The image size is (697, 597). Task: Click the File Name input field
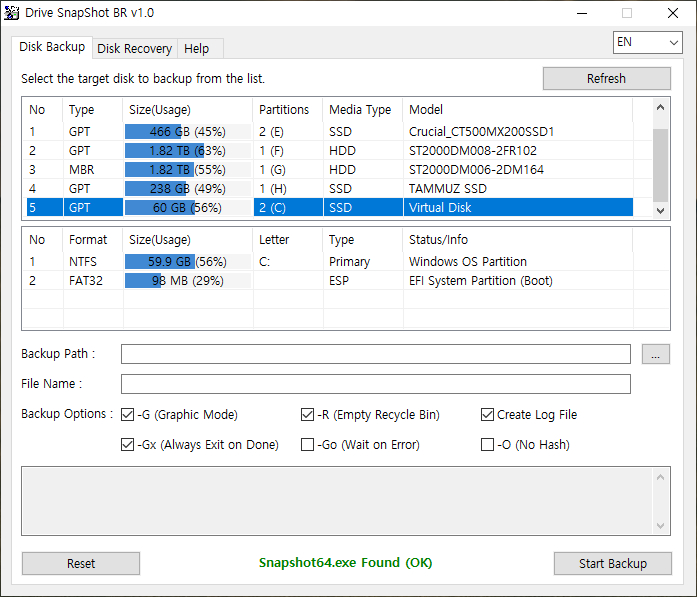coord(376,384)
